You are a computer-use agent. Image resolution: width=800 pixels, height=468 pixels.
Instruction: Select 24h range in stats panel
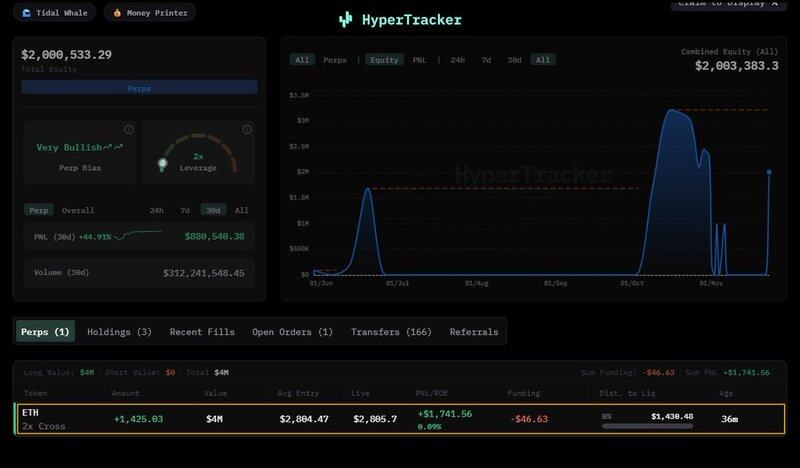pyautogui.click(x=157, y=210)
